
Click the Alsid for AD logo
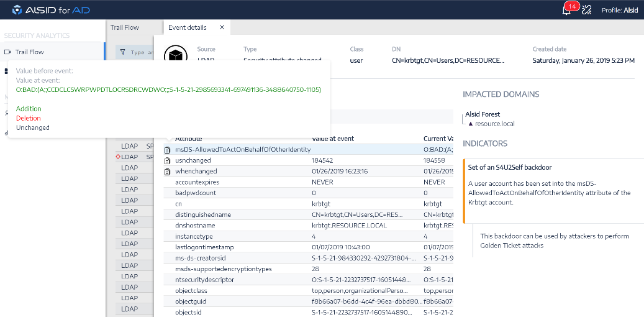pos(50,10)
